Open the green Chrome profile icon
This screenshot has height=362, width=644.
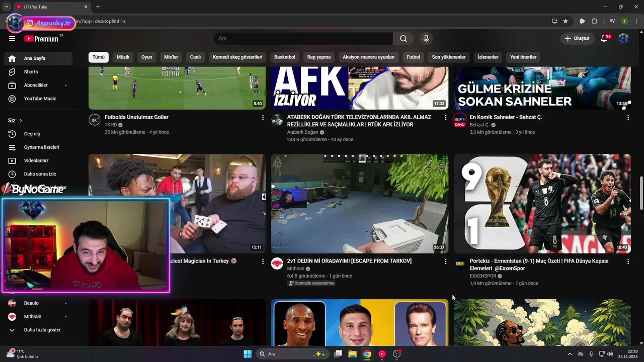point(624,21)
